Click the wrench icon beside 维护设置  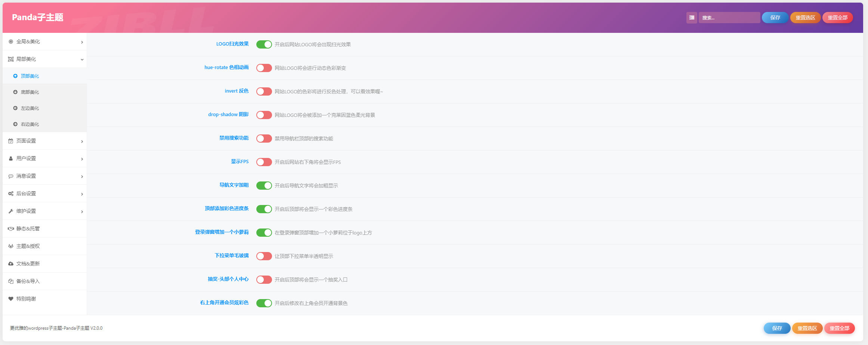(11, 211)
